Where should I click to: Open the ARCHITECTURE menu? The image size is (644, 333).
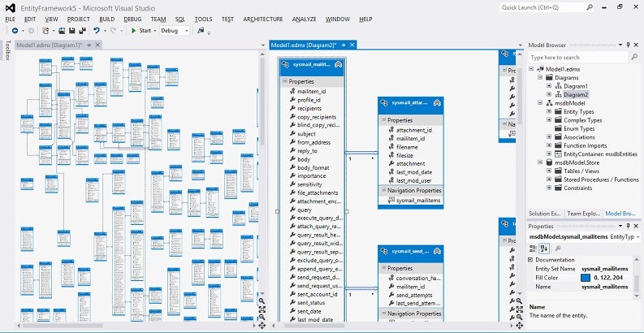click(263, 19)
